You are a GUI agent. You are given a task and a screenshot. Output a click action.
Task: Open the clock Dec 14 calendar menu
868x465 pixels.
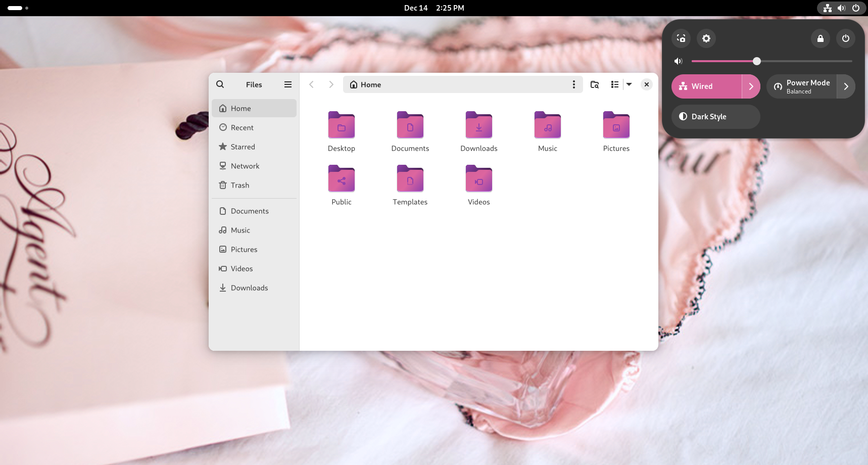434,8
